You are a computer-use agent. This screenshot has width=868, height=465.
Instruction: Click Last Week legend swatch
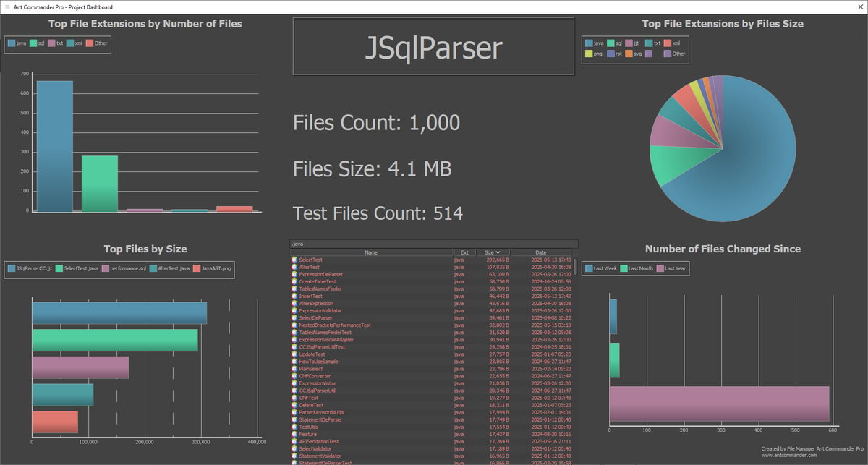click(589, 268)
